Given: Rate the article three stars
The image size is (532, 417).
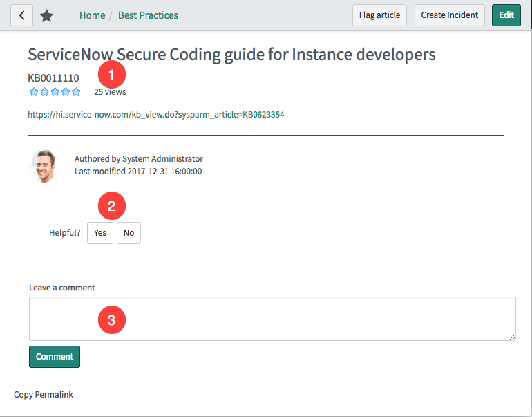Looking at the screenshot, I should coord(55,92).
